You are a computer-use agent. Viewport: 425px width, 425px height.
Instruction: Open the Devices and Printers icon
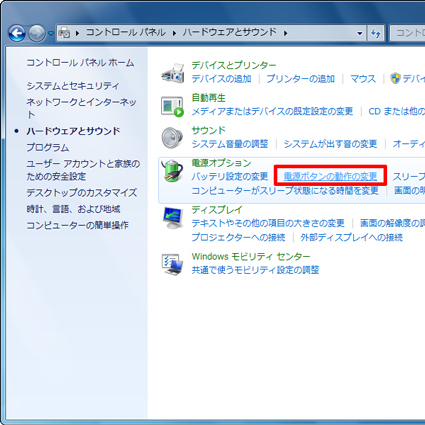[173, 72]
